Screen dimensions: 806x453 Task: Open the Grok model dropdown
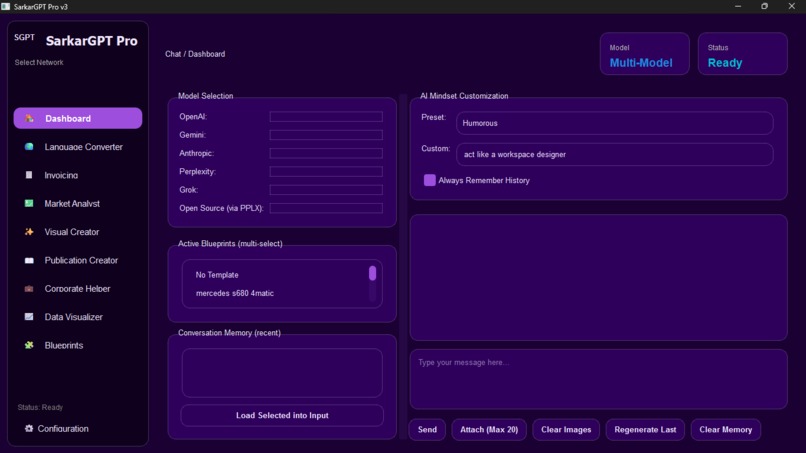pyautogui.click(x=326, y=190)
